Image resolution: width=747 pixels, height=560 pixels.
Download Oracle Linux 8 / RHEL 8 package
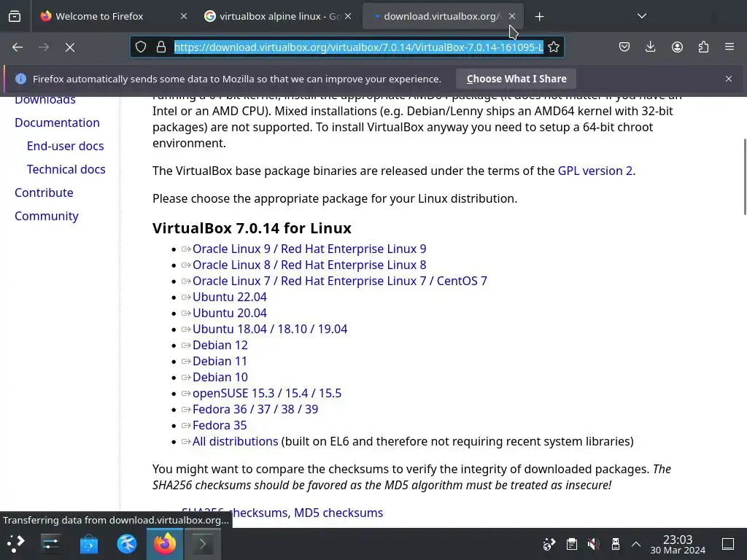coord(309,265)
